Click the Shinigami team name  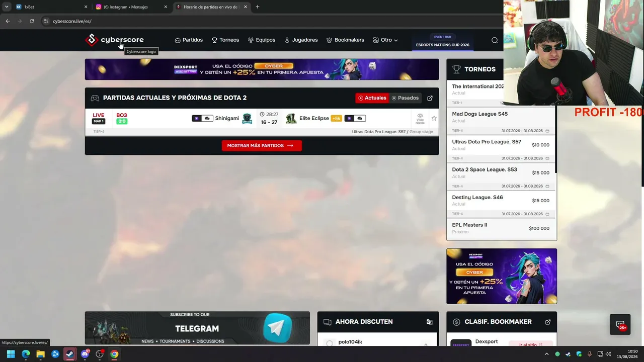click(227, 119)
